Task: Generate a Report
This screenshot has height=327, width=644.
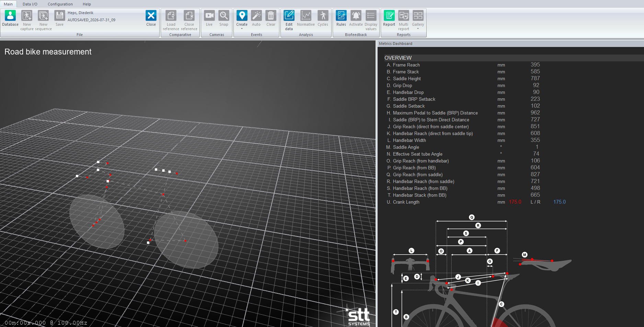Action: (389, 19)
